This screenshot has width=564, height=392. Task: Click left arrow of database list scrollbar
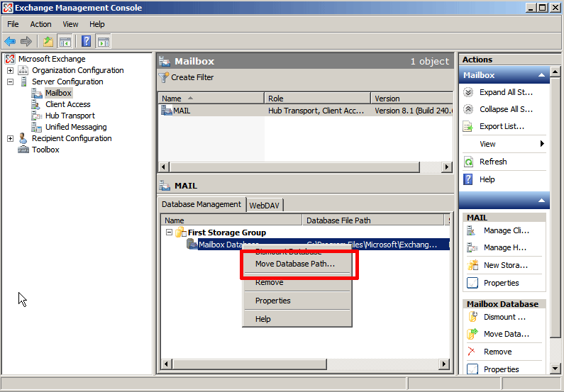[x=166, y=364]
